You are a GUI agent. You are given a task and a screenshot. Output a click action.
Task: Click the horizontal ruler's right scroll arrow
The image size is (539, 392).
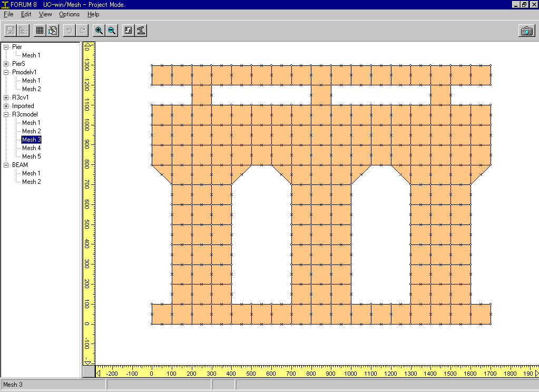[x=536, y=374]
